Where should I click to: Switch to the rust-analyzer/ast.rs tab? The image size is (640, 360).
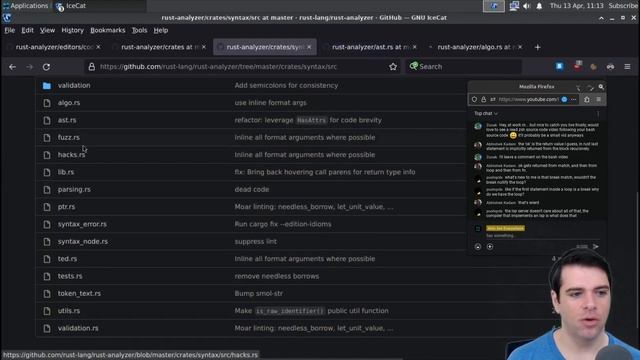[369, 47]
